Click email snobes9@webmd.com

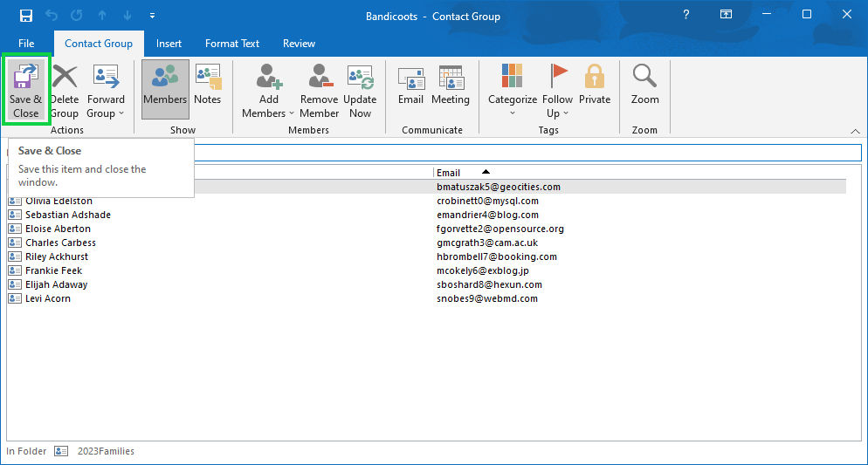click(487, 298)
